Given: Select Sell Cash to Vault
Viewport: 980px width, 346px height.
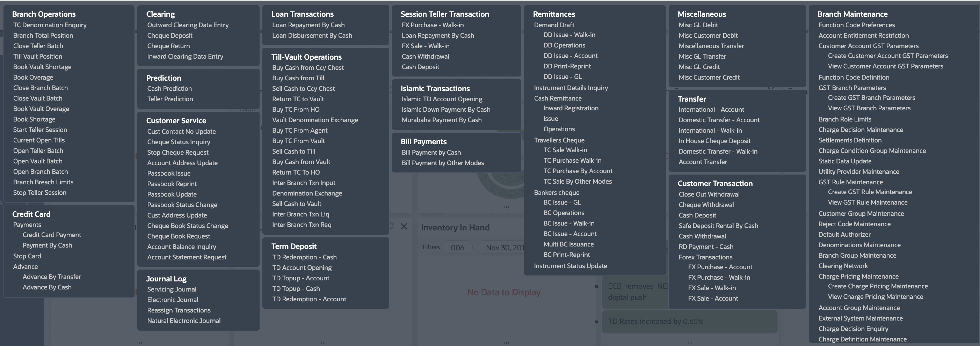Looking at the screenshot, I should point(297,204).
